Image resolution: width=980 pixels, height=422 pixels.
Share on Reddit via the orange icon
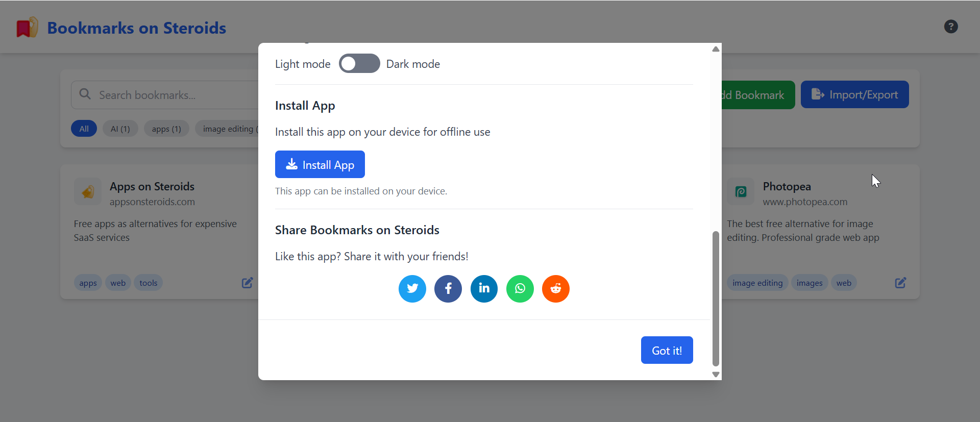[x=556, y=289]
